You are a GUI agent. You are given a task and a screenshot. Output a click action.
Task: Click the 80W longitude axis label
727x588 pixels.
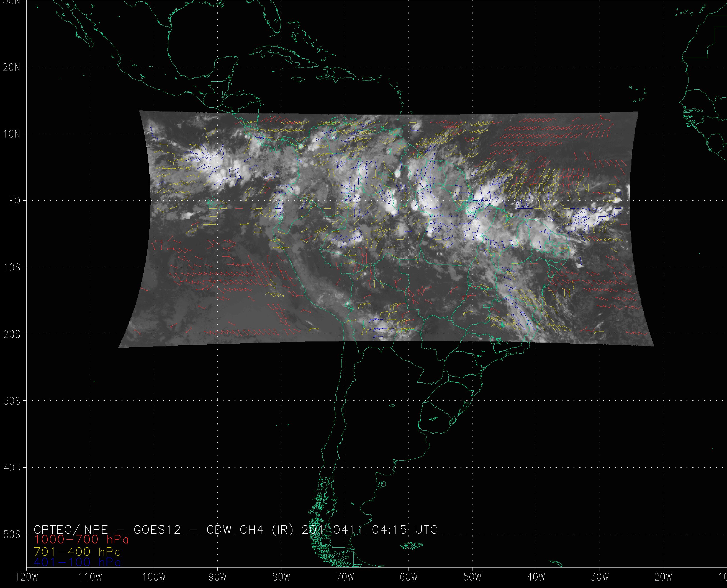281,577
